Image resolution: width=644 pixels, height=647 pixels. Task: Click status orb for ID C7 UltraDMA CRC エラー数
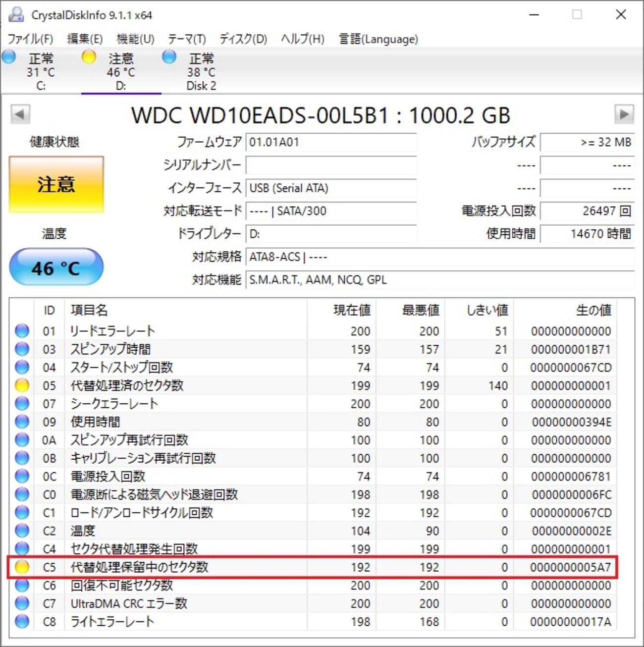point(22,603)
